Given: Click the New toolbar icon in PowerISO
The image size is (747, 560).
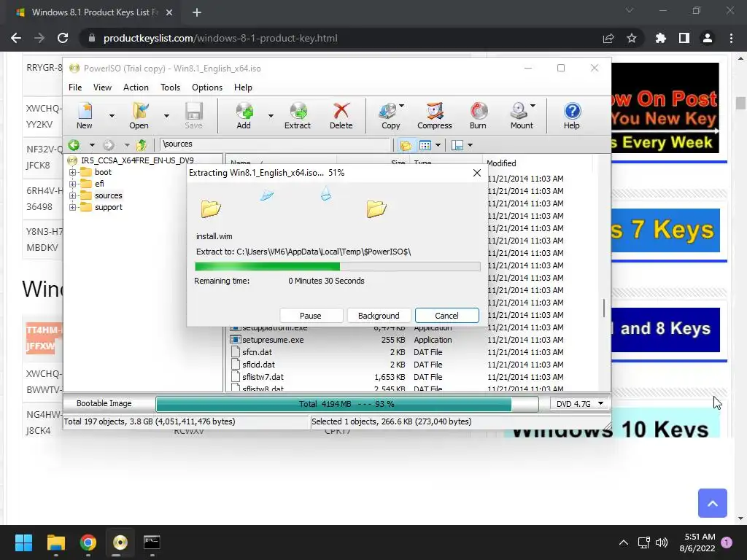Looking at the screenshot, I should tap(85, 115).
